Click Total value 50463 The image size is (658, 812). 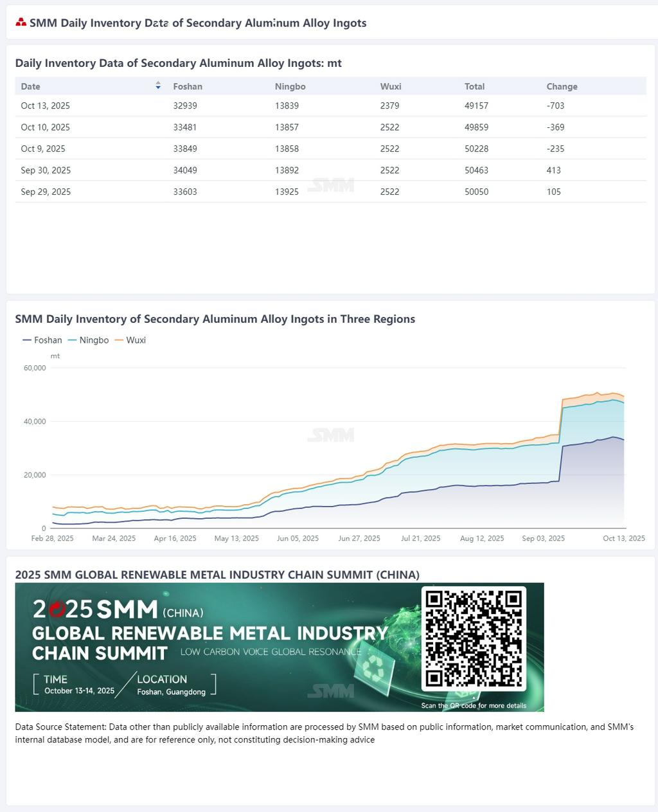(x=477, y=170)
